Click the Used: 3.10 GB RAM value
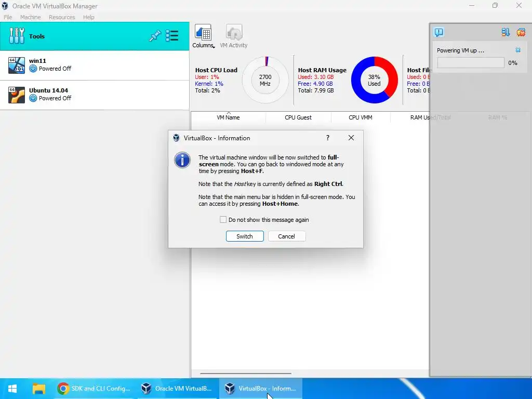Image resolution: width=532 pixels, height=399 pixels. pos(315,77)
